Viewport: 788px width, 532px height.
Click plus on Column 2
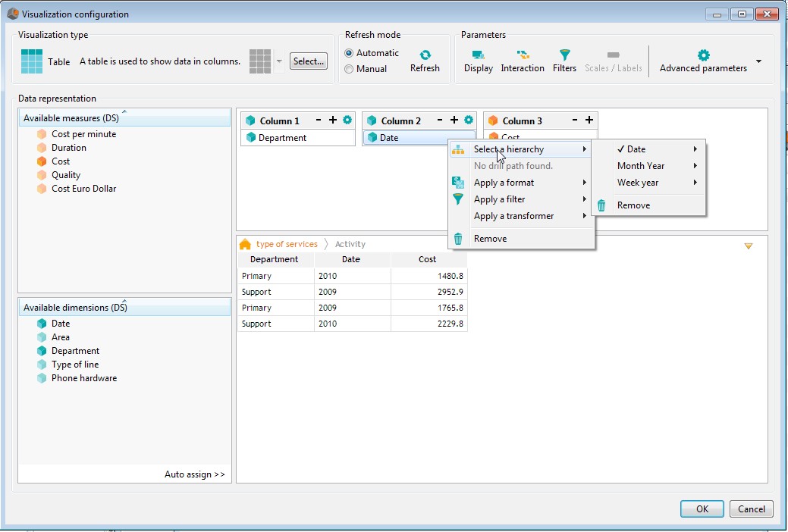454,120
